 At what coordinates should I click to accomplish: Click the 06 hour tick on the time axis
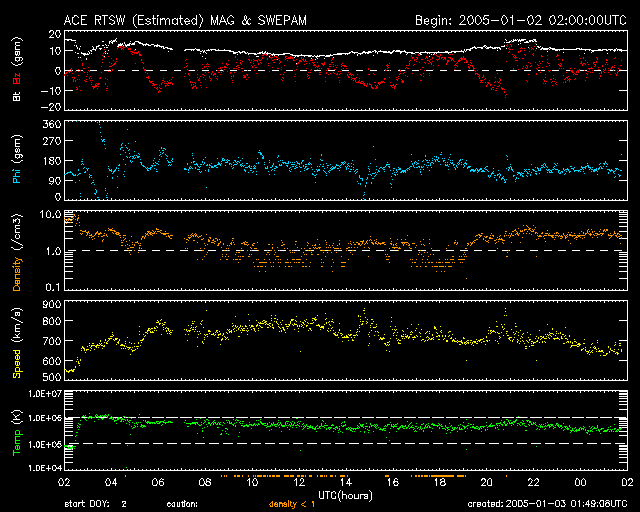[x=158, y=481]
